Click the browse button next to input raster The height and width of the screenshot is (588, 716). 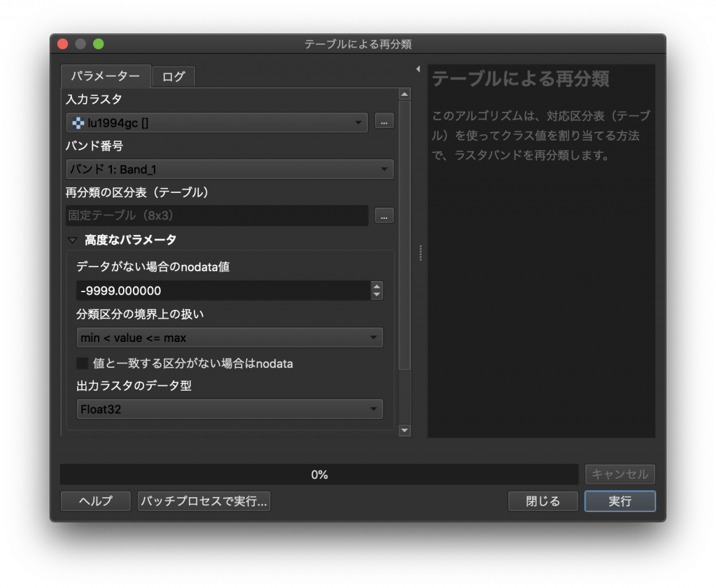pos(384,122)
